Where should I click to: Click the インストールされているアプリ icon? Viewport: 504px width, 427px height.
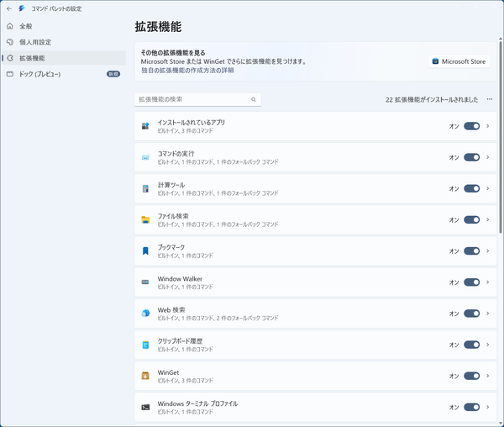[x=145, y=126]
